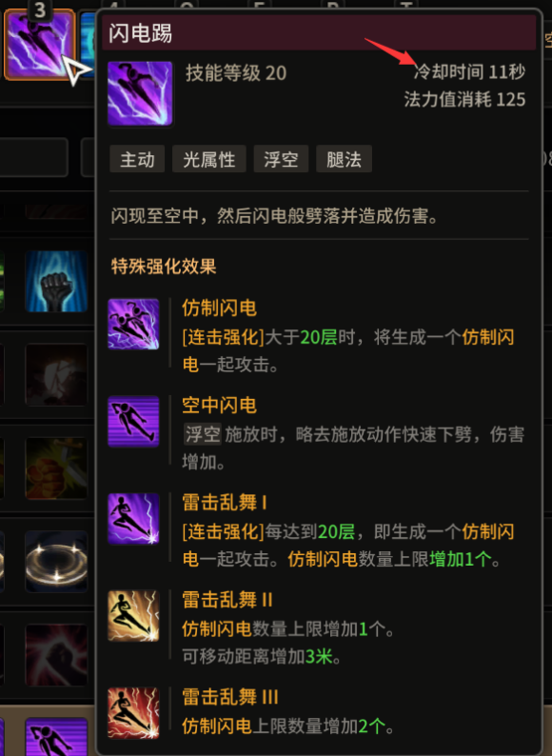552x756 pixels.
Task: Click the large 闪电踢 icon beside 技能等级 20
Action: pyautogui.click(x=140, y=93)
